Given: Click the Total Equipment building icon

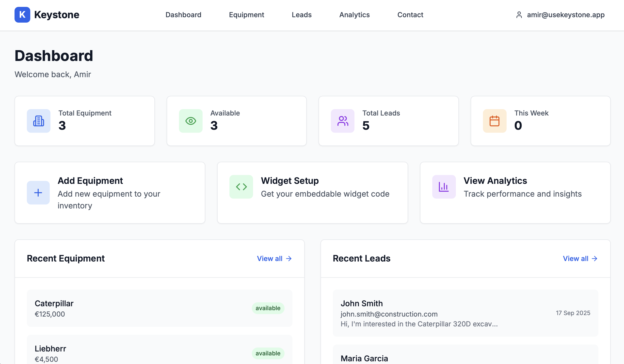Looking at the screenshot, I should pos(39,121).
